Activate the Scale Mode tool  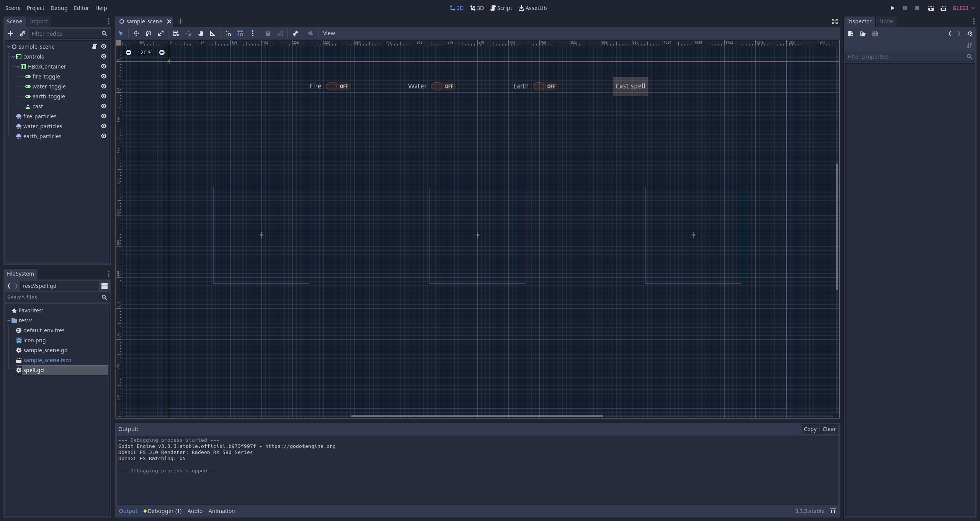(161, 33)
